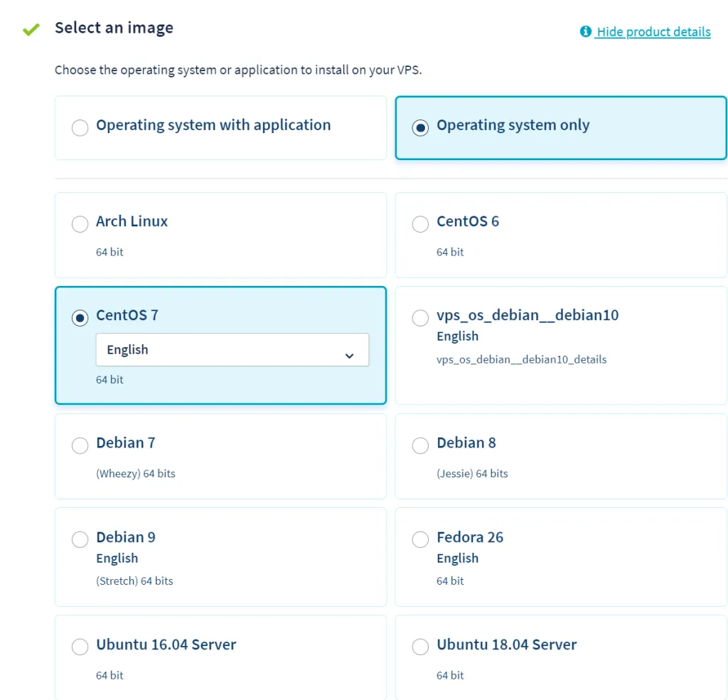Image resolution: width=728 pixels, height=700 pixels.
Task: Click the English label under vps_os_debian__debian10
Action: click(x=457, y=336)
